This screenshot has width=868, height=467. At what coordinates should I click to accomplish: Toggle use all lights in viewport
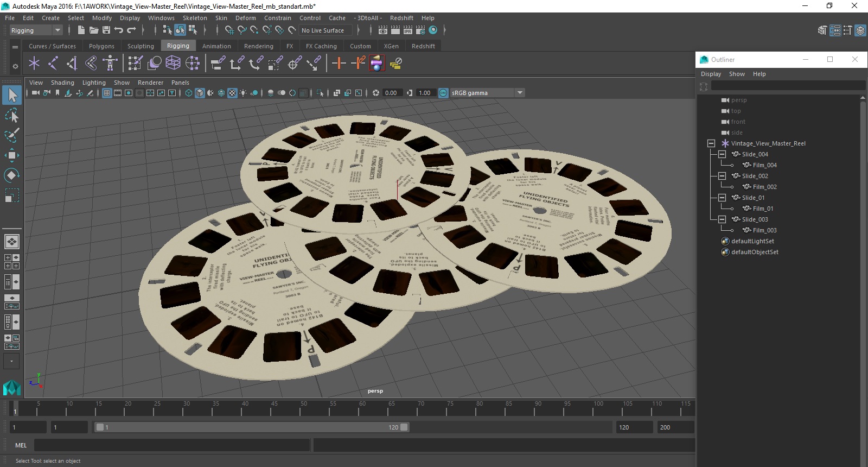point(243,93)
